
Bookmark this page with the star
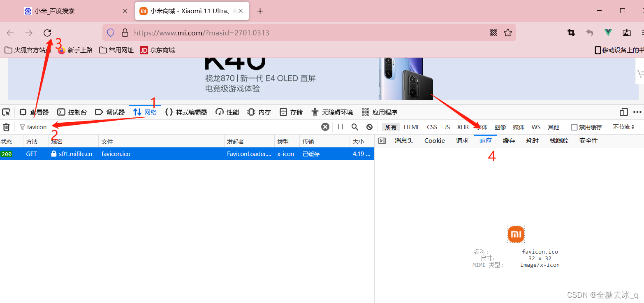508,33
